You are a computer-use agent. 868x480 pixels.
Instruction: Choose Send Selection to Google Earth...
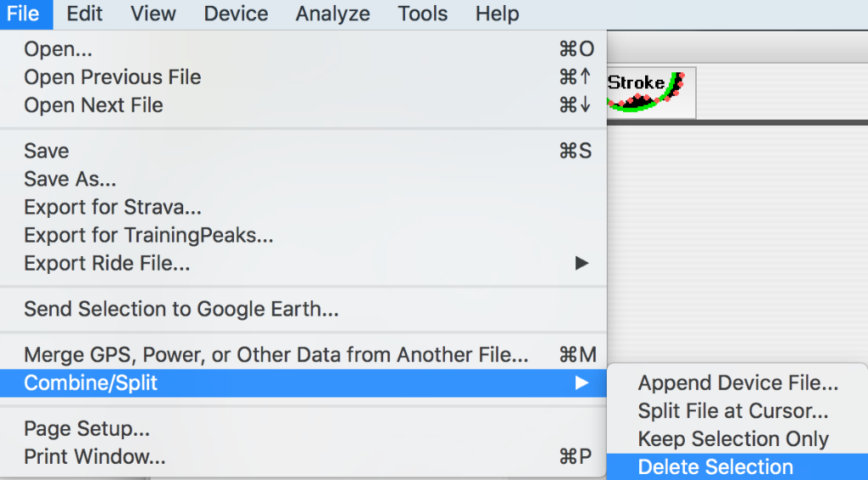[x=181, y=310]
